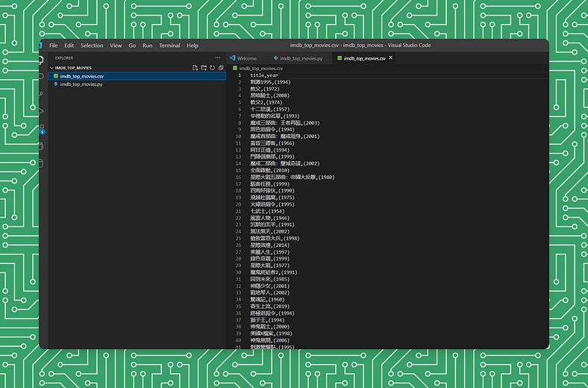Click the line 18 text ending (1990)
588x388 pixels.
tap(272, 191)
